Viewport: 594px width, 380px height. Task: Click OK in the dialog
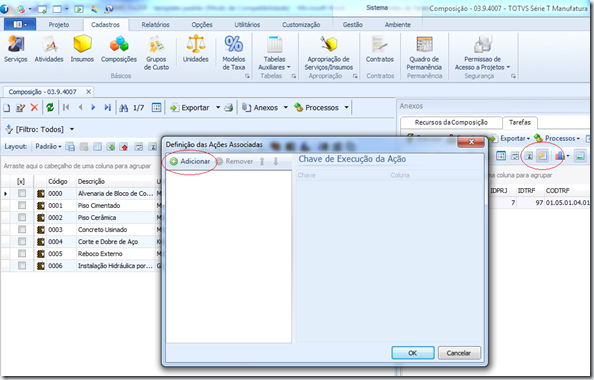coord(413,353)
